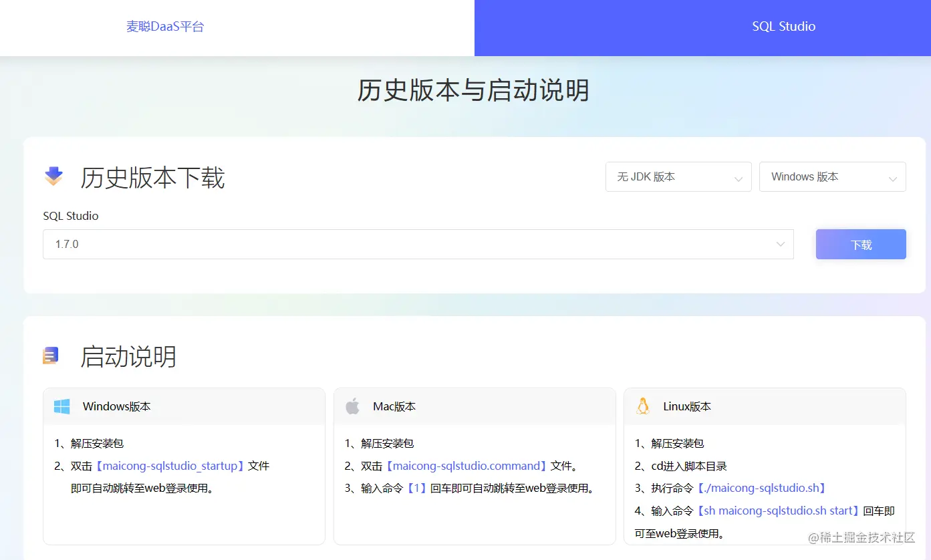Click the Linux版本 card header

pos(765,406)
